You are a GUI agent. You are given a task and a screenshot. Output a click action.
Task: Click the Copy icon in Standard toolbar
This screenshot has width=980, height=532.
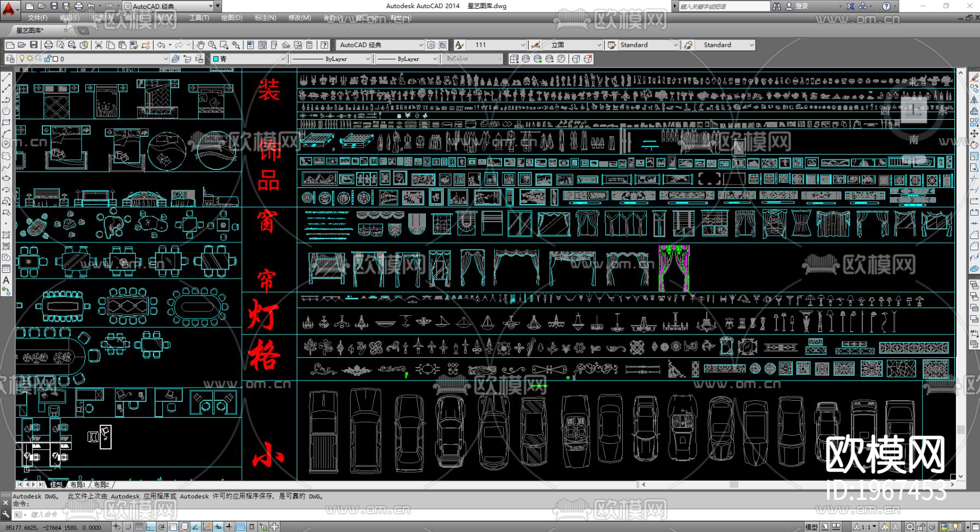(111, 45)
